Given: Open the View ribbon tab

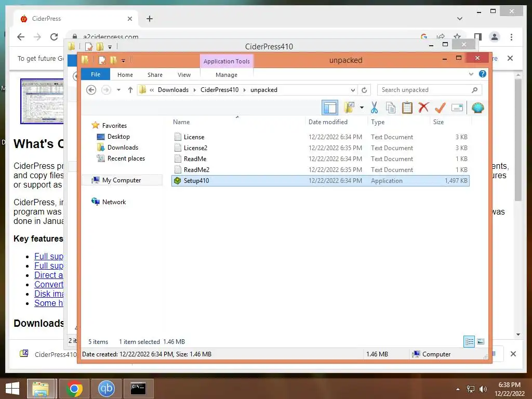Looking at the screenshot, I should [184, 75].
